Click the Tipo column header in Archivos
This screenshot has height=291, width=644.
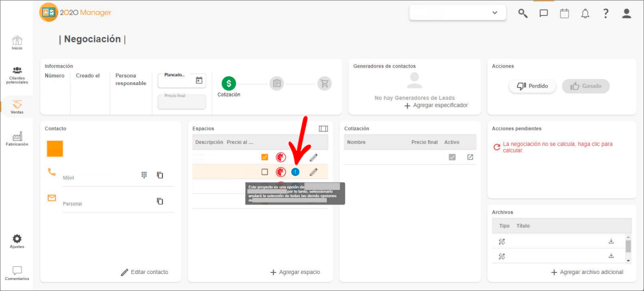coord(505,225)
